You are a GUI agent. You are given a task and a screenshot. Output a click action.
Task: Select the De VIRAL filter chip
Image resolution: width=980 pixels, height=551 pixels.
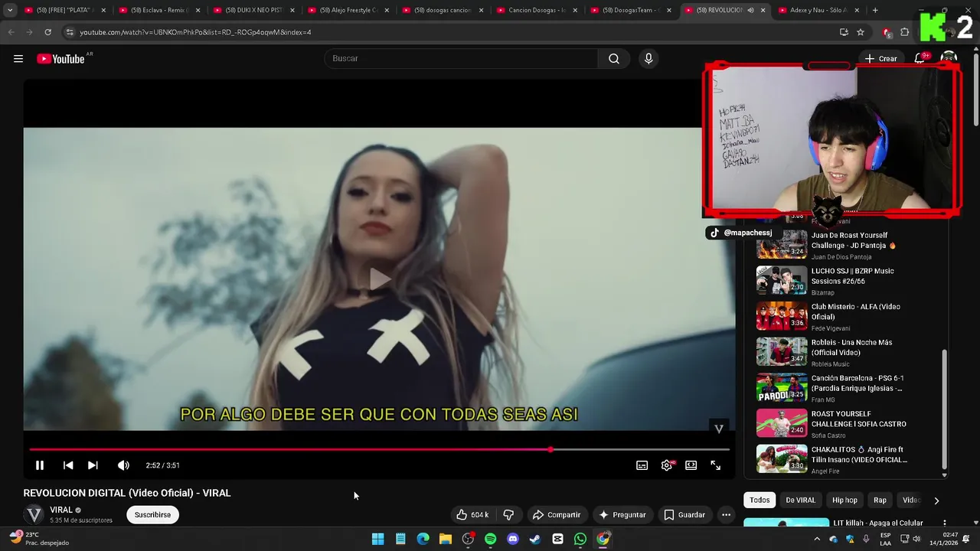tap(801, 500)
